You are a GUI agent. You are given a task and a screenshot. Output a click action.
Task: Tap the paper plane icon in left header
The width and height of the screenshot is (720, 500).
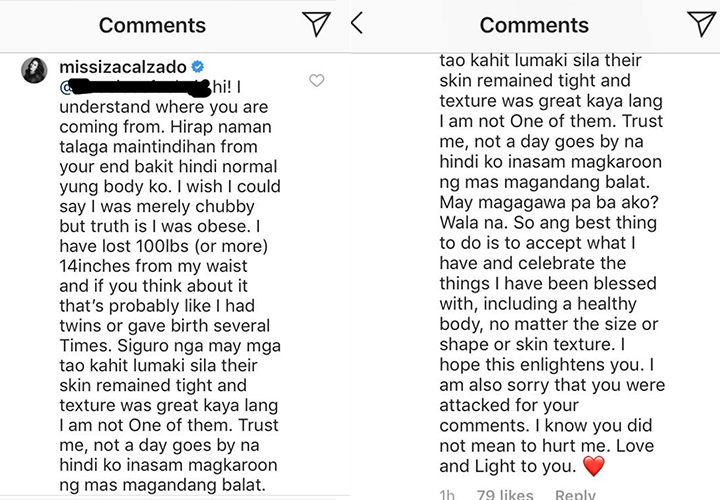(x=315, y=25)
